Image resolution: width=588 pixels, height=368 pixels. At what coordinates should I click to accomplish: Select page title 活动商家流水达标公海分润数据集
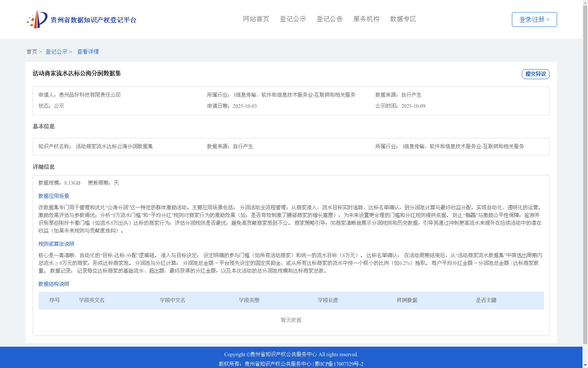click(x=77, y=73)
